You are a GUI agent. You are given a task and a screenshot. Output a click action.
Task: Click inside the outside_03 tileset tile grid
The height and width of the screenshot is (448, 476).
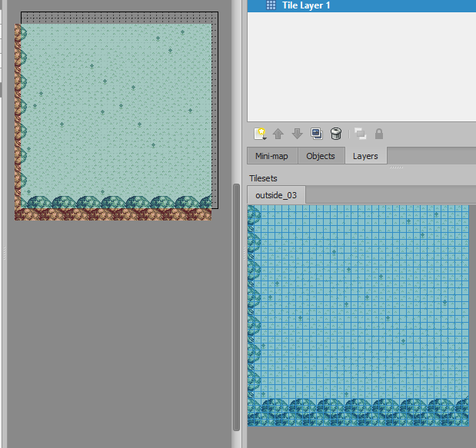coord(358,316)
